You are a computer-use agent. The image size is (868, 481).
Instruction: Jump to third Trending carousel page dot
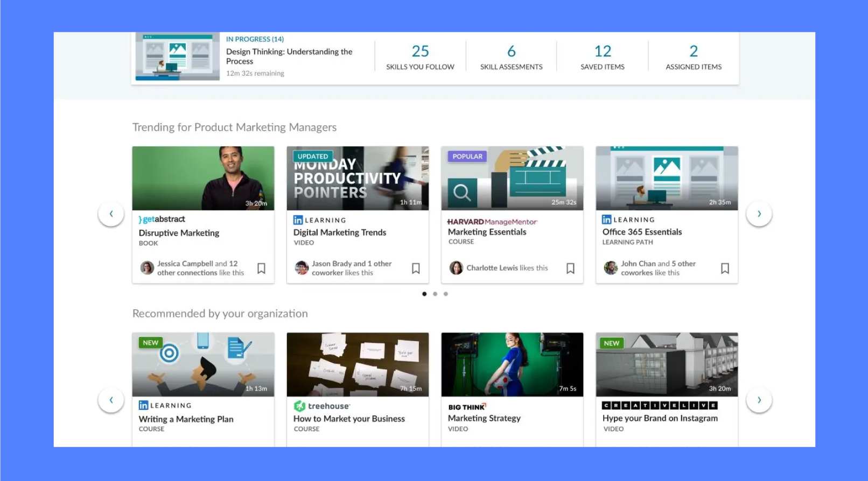(x=446, y=294)
